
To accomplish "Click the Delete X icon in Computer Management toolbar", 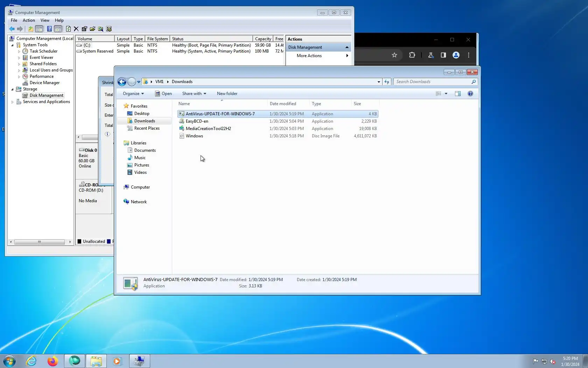I will (76, 29).
